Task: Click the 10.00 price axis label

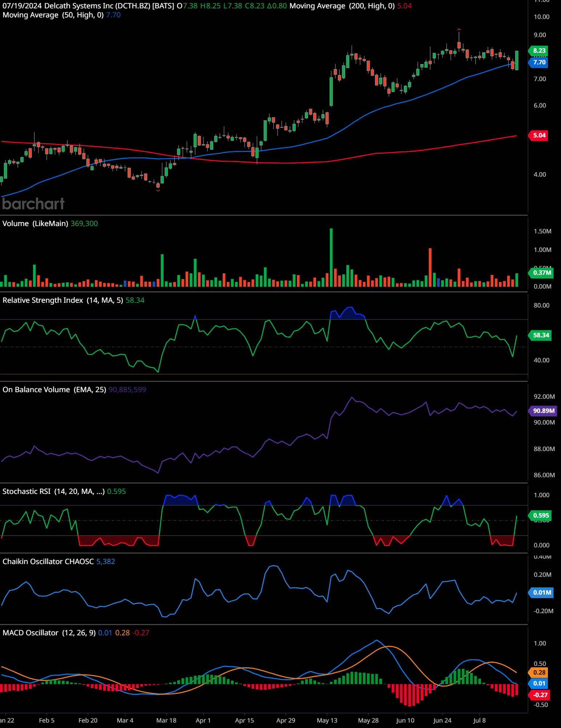Action: click(x=541, y=17)
